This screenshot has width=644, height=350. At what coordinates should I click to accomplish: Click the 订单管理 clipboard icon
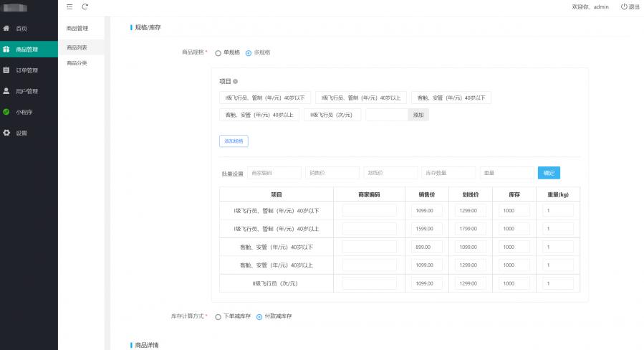click(6, 70)
